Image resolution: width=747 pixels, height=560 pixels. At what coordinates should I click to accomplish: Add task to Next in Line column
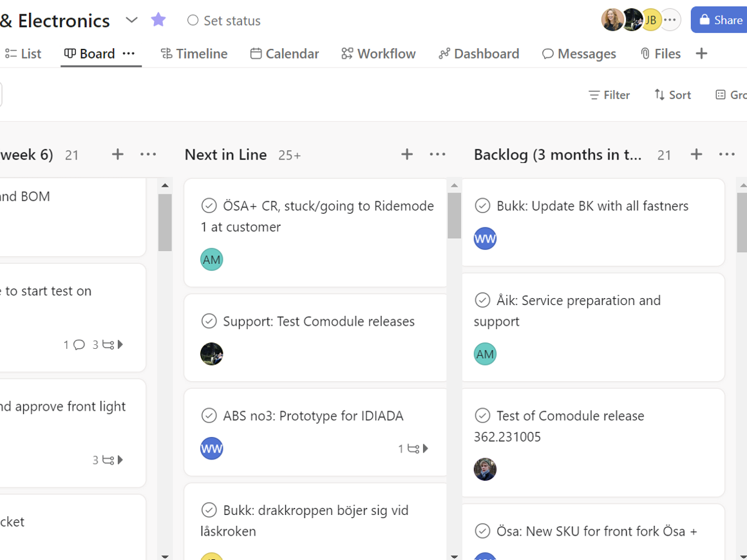407,154
